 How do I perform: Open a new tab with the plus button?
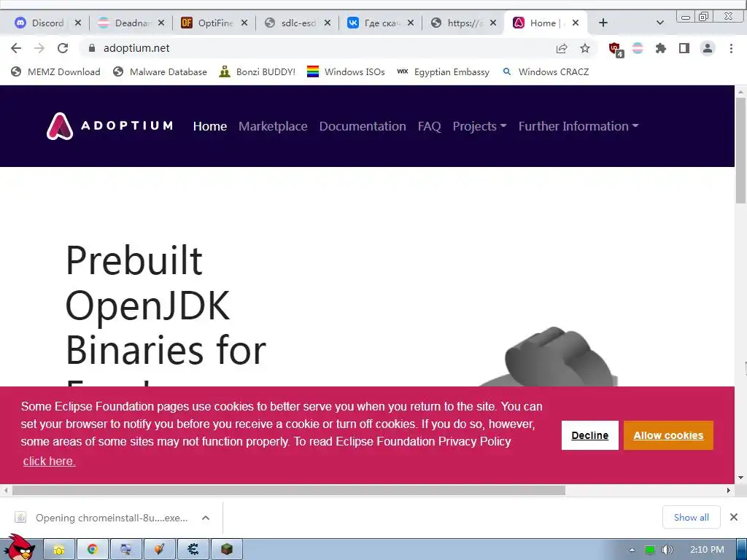[603, 23]
